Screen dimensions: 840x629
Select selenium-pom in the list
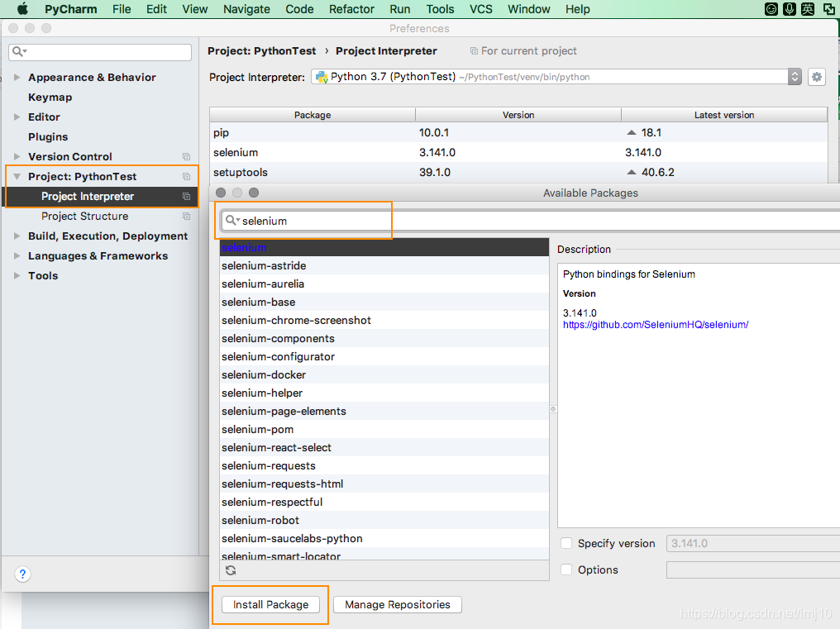(384, 430)
